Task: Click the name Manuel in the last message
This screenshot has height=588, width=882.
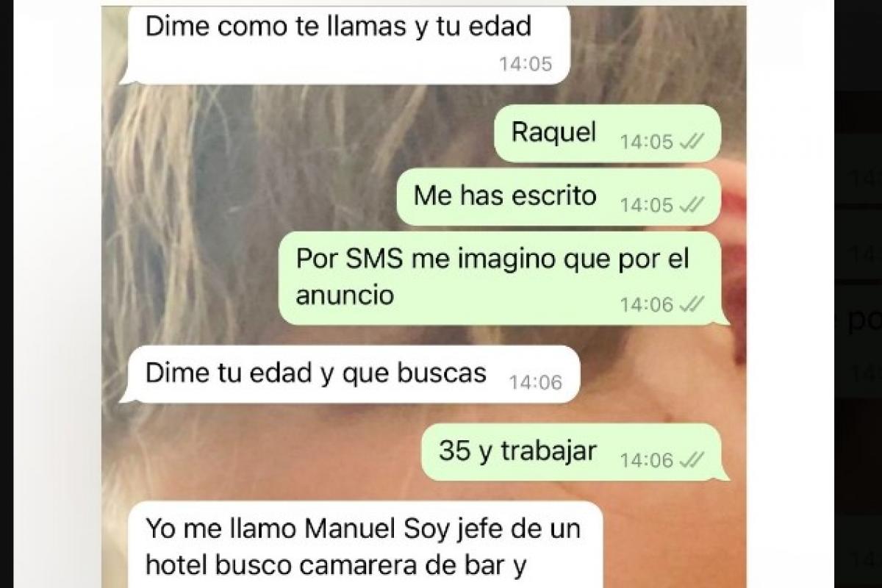Action: [x=349, y=528]
